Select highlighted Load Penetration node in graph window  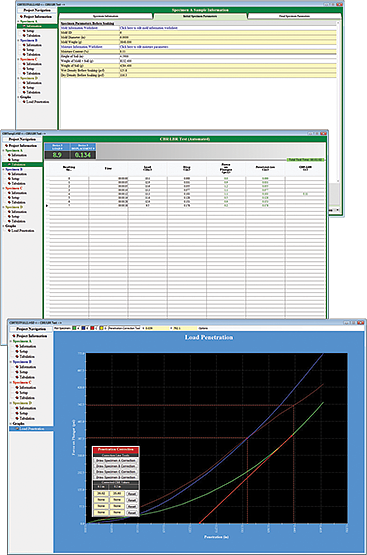click(32, 429)
